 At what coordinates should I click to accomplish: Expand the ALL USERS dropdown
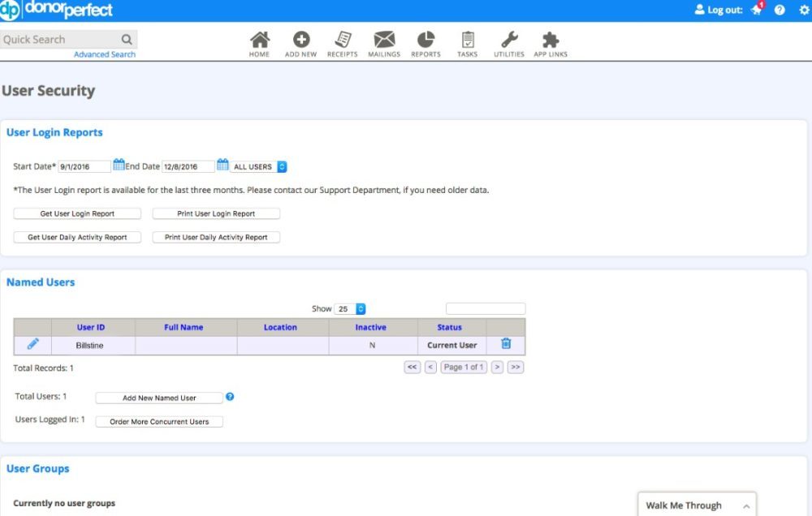click(x=259, y=167)
